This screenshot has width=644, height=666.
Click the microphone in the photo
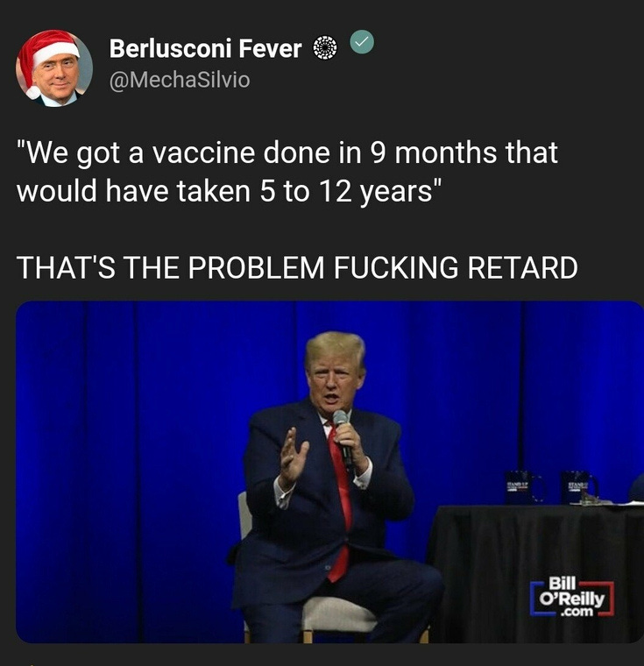343,440
